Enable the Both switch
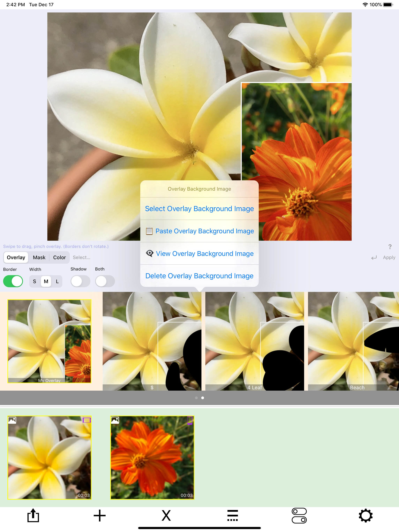399x532 pixels. pyautogui.click(x=105, y=281)
